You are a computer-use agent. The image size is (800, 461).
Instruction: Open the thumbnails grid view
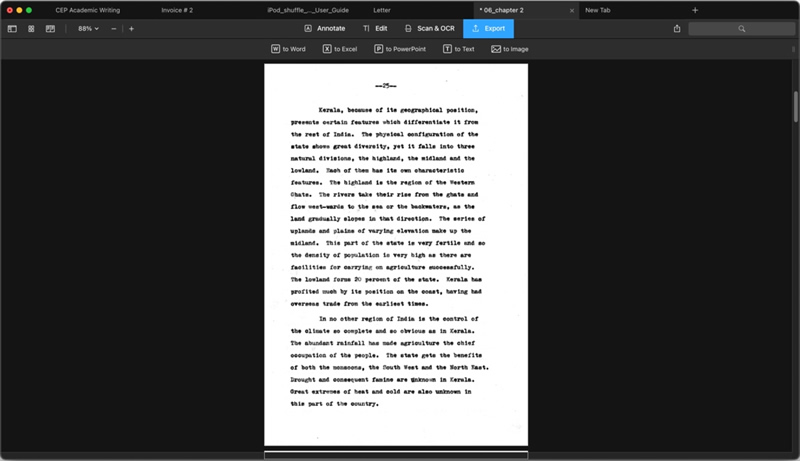[31, 29]
